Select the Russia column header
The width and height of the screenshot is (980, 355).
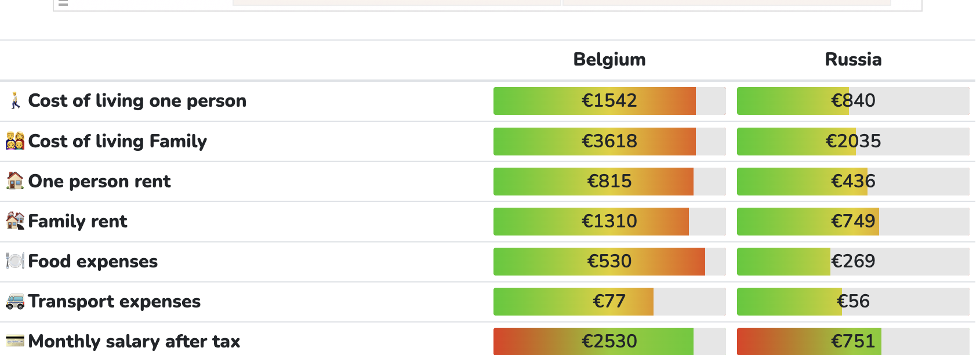pyautogui.click(x=853, y=59)
